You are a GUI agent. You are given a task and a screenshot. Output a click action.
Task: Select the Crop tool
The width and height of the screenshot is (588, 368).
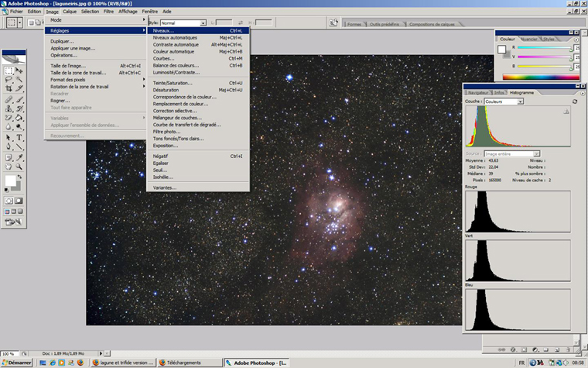9,89
